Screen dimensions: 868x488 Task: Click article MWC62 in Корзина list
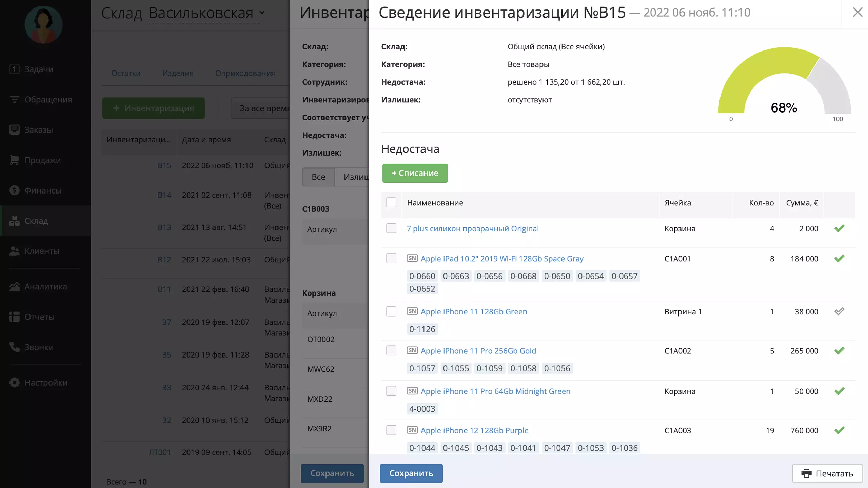tap(321, 369)
